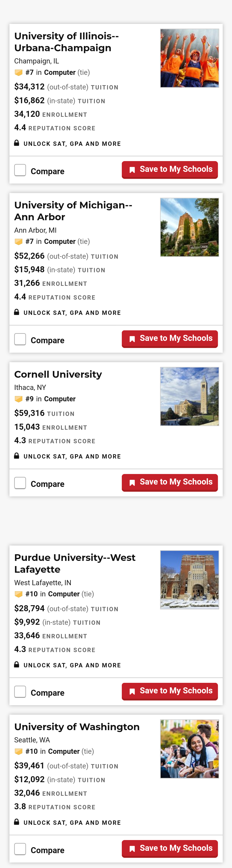Viewport: 232px width, 868px height.
Task: Click the ranking badge icon for Purdue University
Action: (18, 594)
